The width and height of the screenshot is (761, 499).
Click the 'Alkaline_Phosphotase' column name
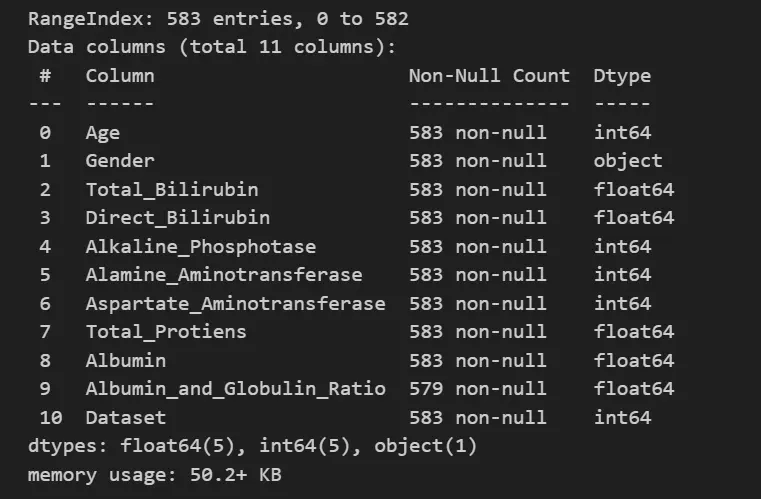pos(201,246)
